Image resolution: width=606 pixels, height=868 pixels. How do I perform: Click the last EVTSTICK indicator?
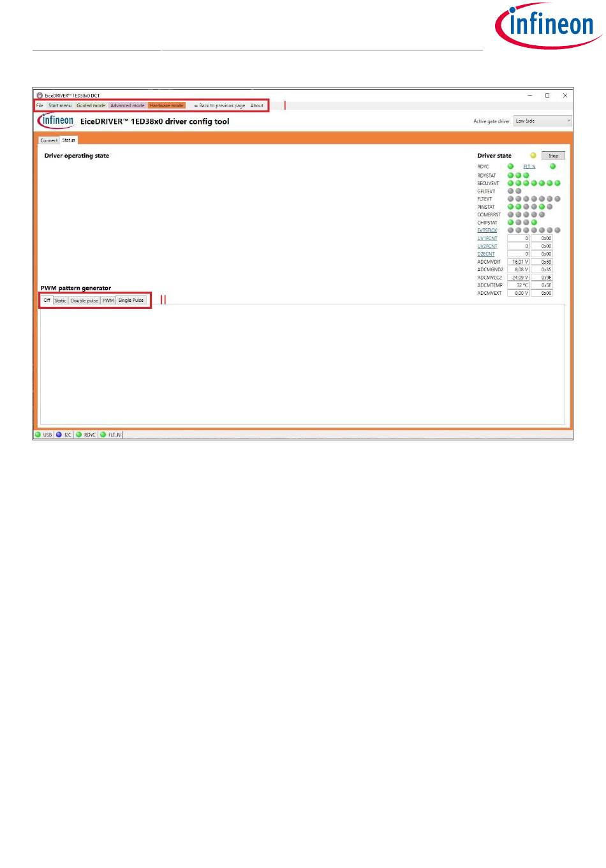point(558,230)
